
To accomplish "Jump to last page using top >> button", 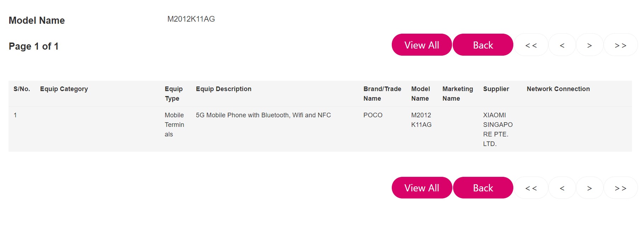I will [621, 45].
